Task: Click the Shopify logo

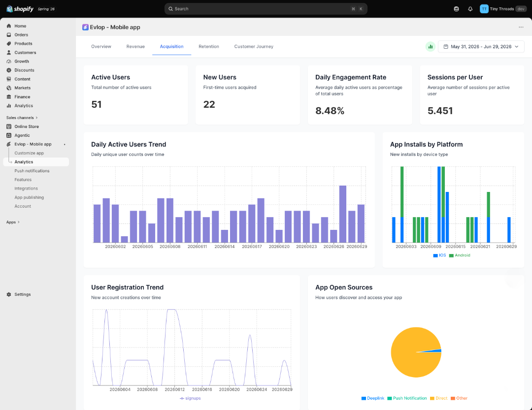Action: click(x=20, y=9)
